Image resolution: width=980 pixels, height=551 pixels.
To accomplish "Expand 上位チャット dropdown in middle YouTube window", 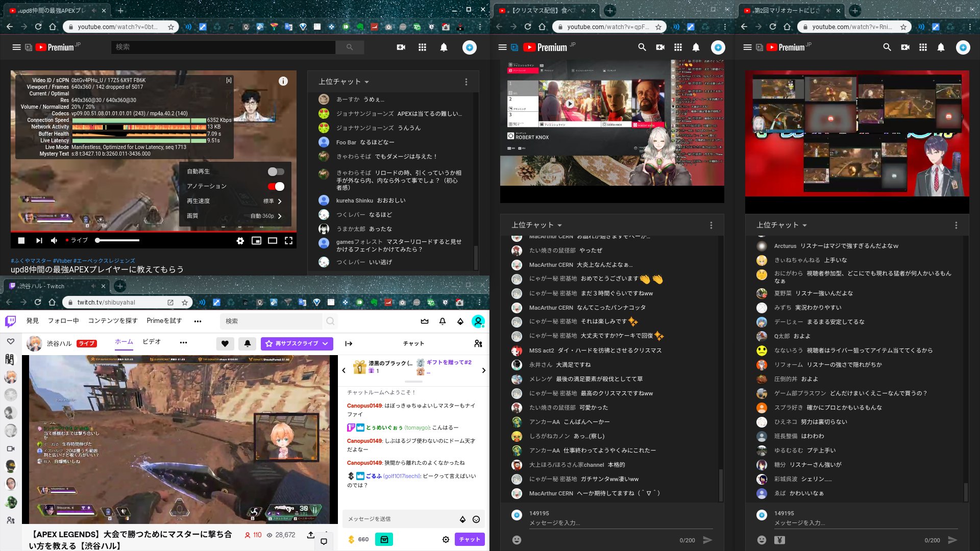I will click(536, 225).
